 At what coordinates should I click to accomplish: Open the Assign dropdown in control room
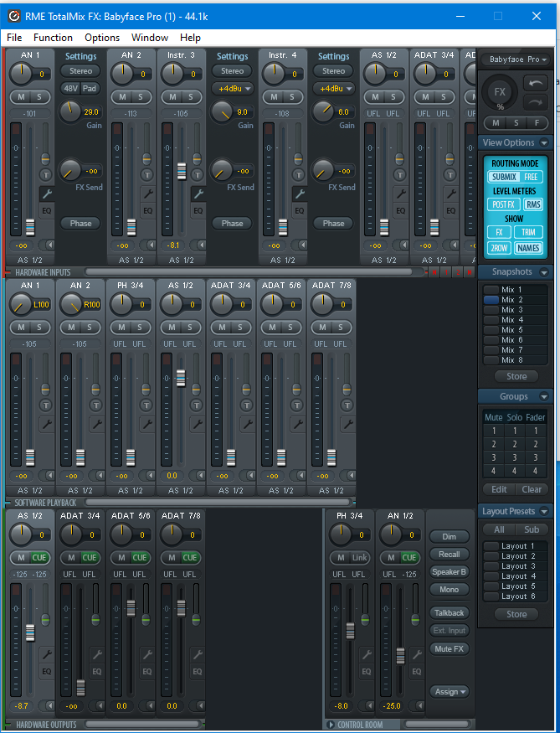[x=450, y=691]
